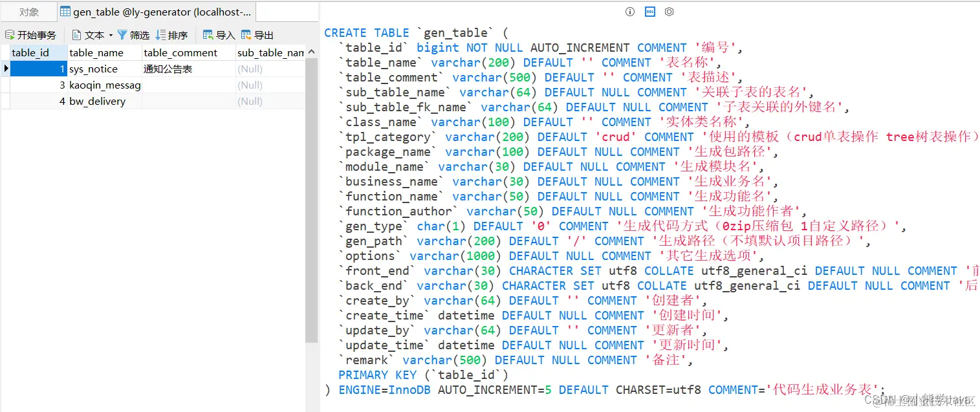Expand the 文本 dropdown arrow
980x412 pixels.
tap(111, 35)
